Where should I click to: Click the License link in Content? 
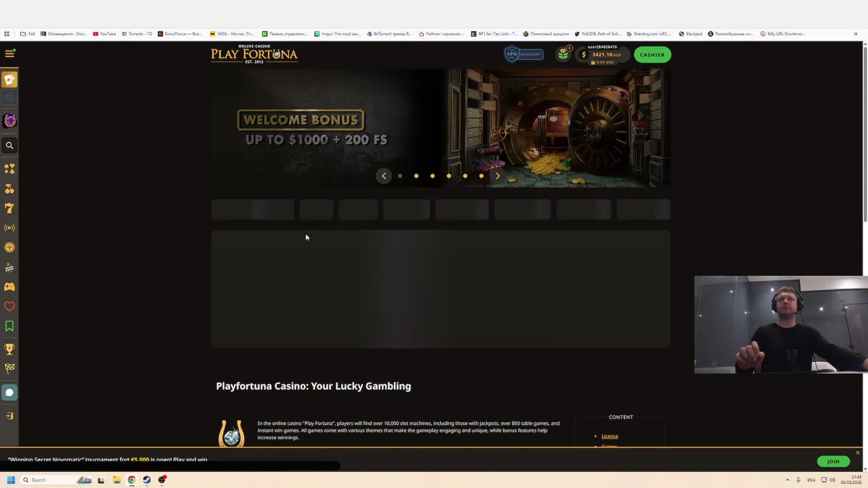point(610,436)
